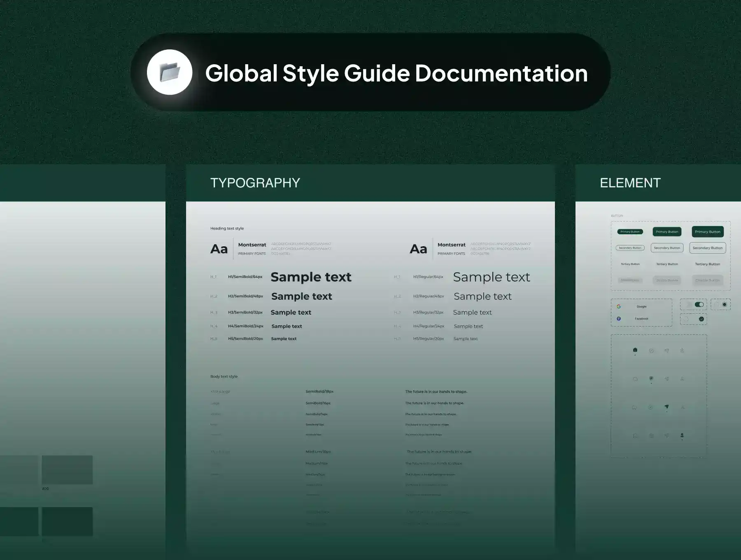
Task: Select the filled home navigation icon
Action: [635, 350]
